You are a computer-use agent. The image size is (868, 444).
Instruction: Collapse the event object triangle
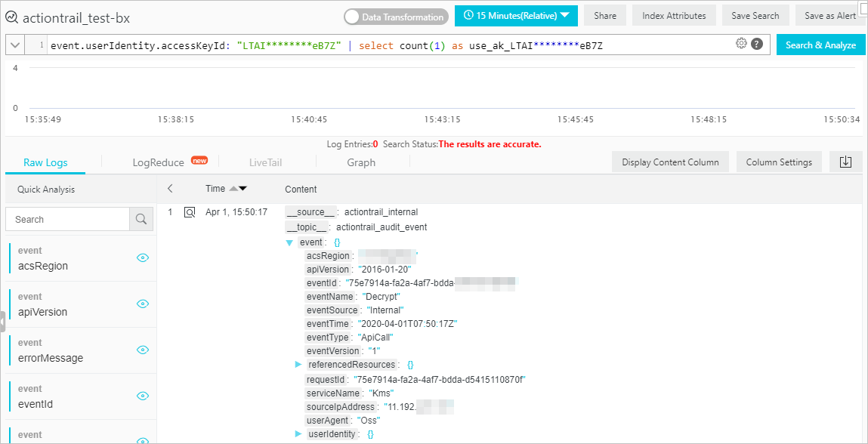click(x=289, y=242)
